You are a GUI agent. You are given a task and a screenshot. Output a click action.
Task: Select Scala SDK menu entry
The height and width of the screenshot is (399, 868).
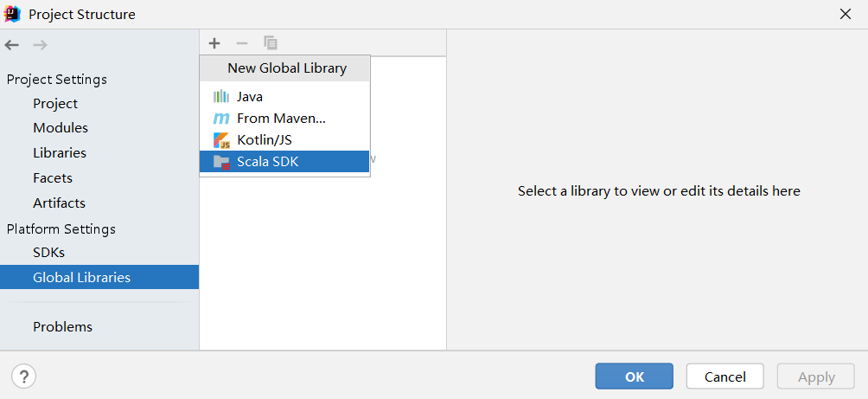(284, 162)
